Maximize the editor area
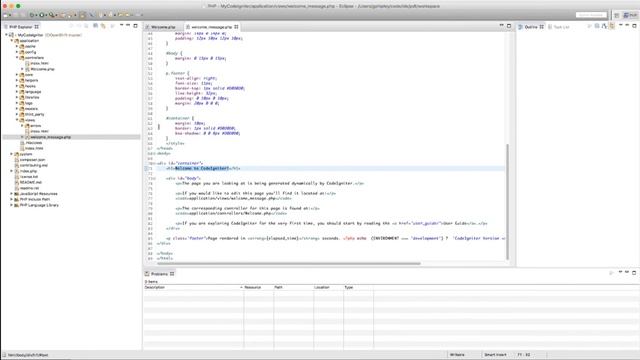 (x=509, y=26)
